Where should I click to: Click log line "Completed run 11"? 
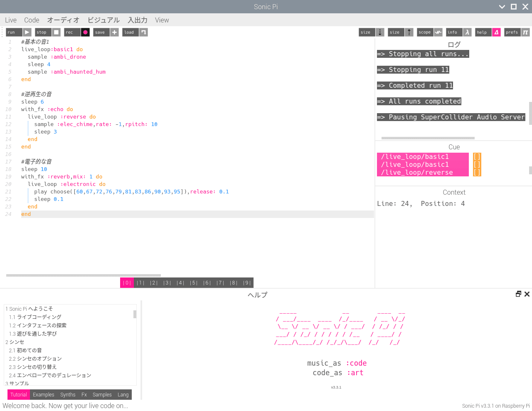tap(415, 86)
